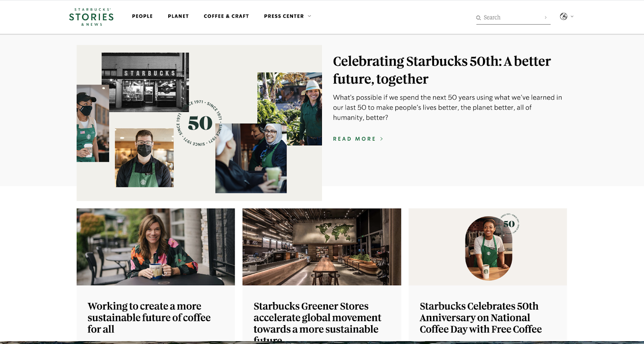Click the woman holding mug photo
644x344 pixels.
coord(156,247)
